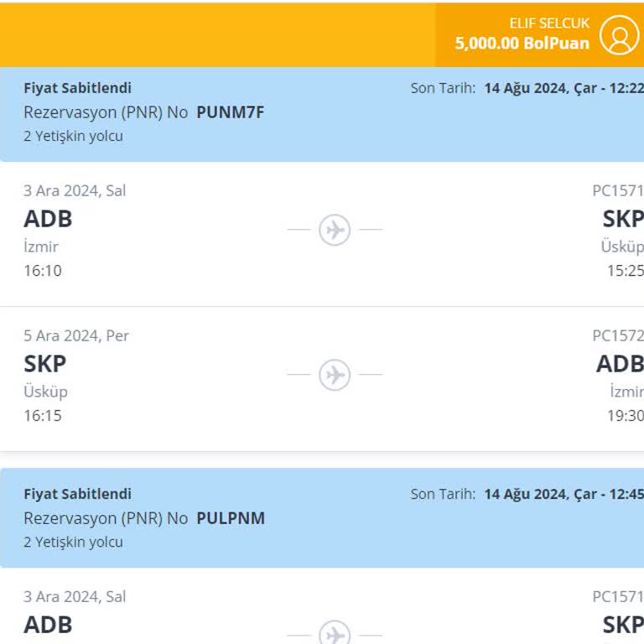The width and height of the screenshot is (644, 644).
Task: Select the PNR code PUNM7F
Action: pyautogui.click(x=231, y=112)
